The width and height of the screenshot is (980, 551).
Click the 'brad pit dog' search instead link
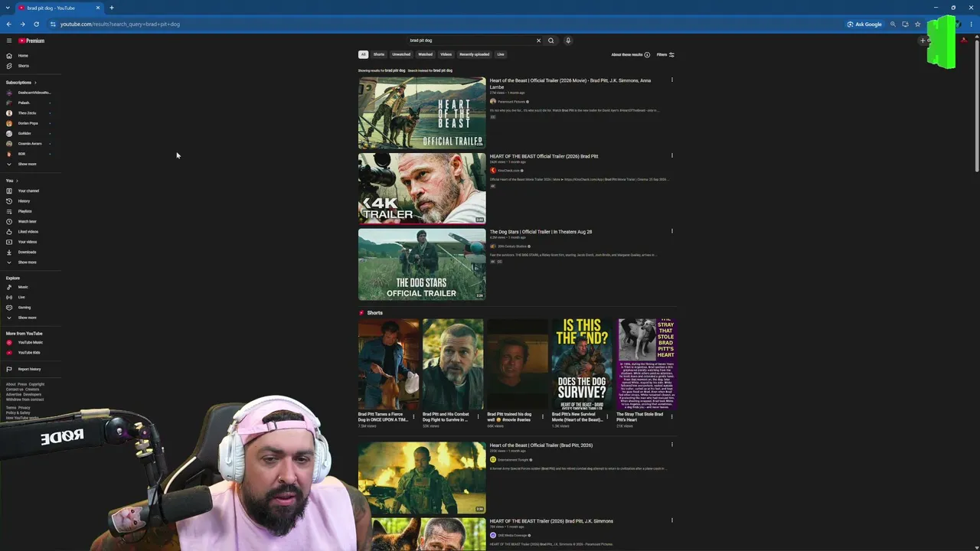click(x=443, y=70)
